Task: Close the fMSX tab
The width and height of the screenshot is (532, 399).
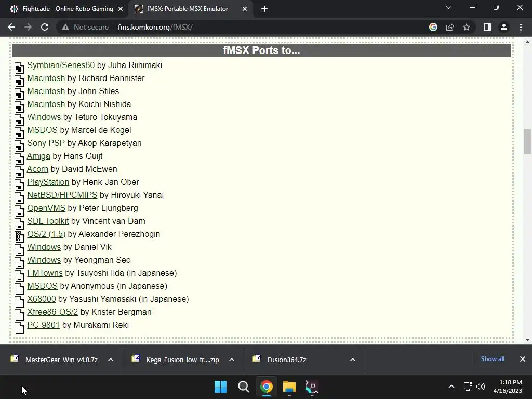Action: (245, 9)
